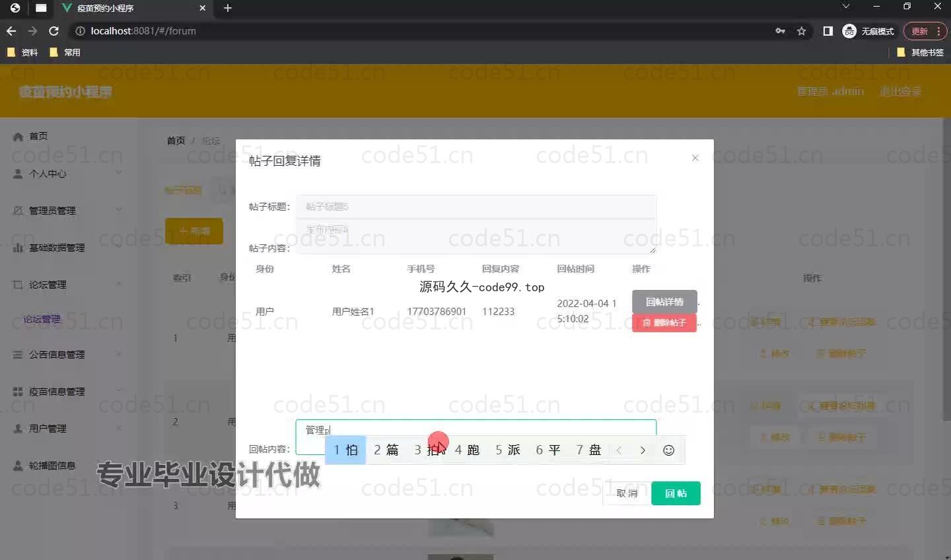951x560 pixels.
Task: Click the 帖子标题 input field
Action: pos(475,207)
